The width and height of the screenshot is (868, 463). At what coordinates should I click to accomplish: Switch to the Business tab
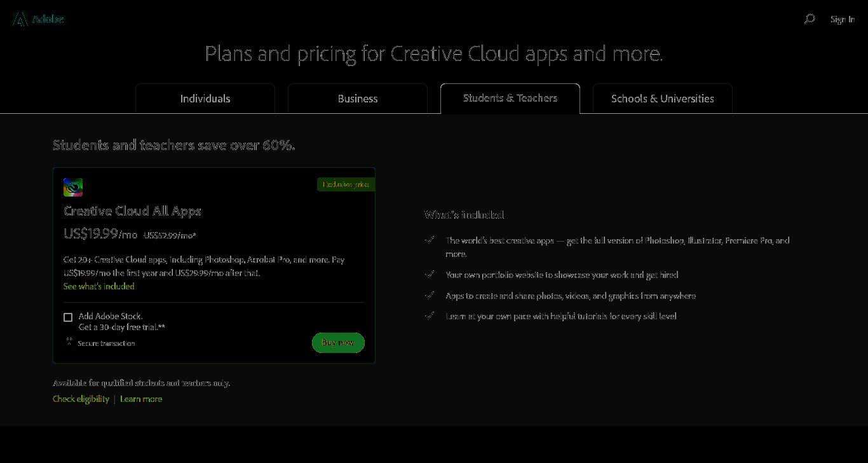click(x=358, y=99)
